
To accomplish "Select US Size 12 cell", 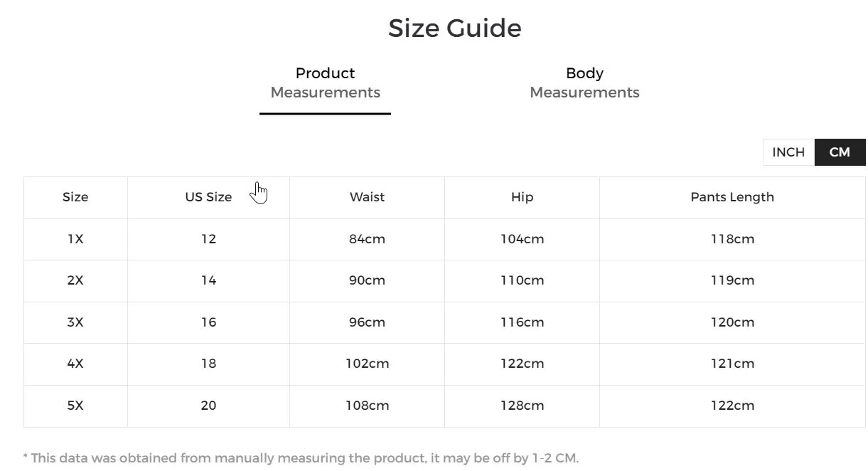I will (208, 239).
